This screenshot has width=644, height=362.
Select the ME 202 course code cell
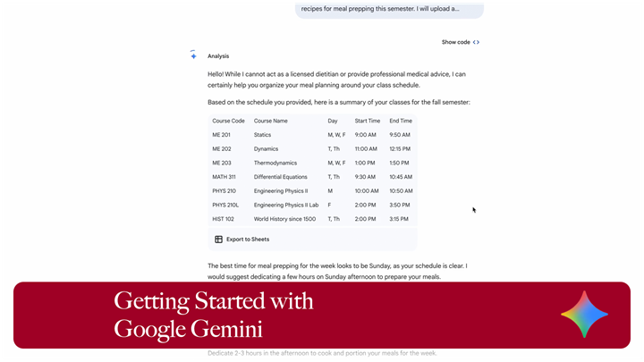(x=222, y=149)
